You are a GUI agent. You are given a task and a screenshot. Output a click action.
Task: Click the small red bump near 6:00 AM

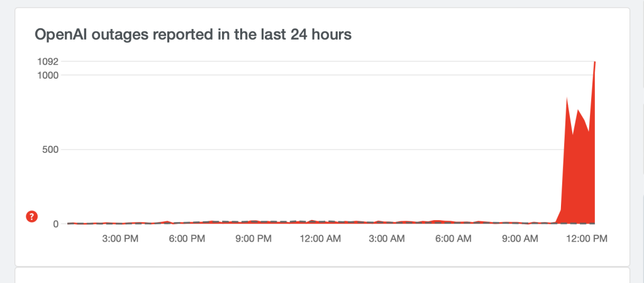click(x=438, y=221)
